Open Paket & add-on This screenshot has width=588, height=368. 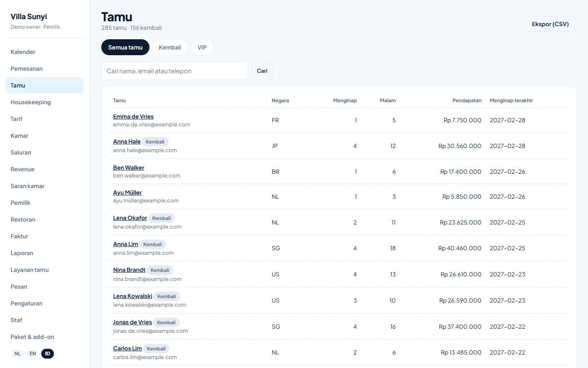[x=45, y=337]
